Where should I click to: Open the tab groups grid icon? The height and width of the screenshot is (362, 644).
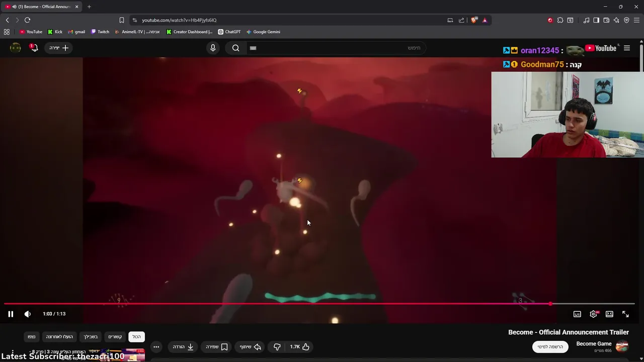pyautogui.click(x=7, y=32)
